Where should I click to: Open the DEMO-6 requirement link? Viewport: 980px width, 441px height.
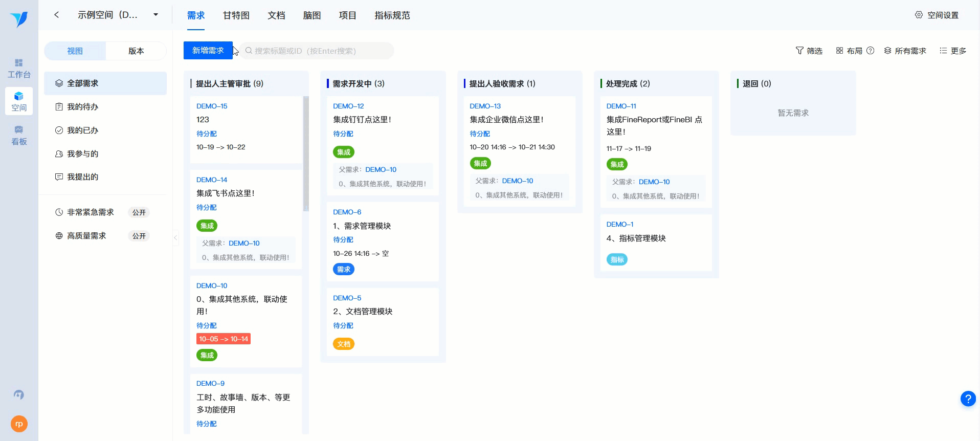347,212
